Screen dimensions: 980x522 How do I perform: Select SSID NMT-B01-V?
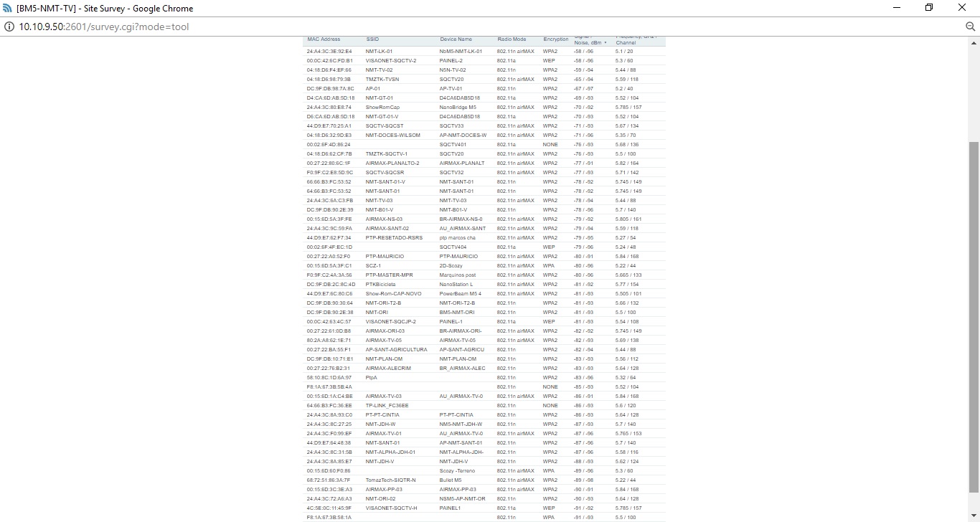pos(379,210)
